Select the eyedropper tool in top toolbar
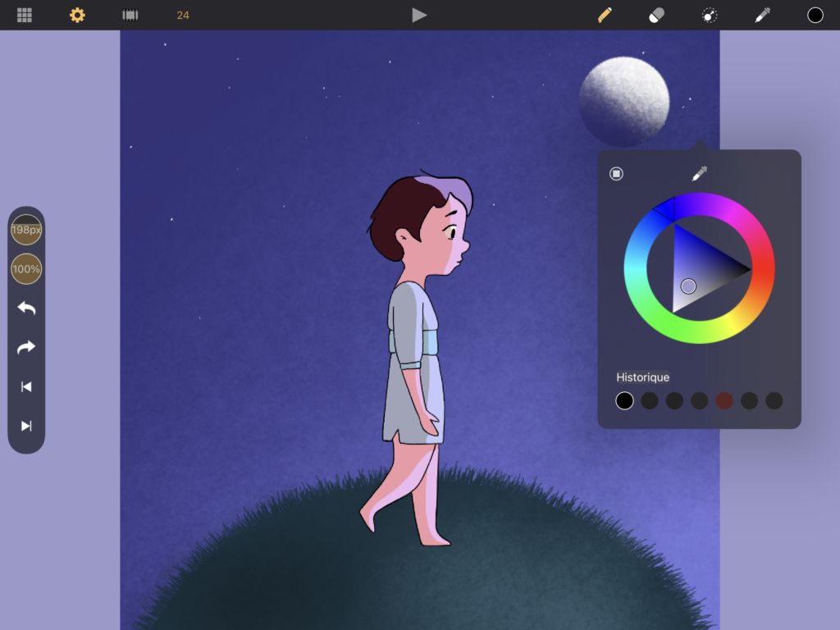Viewport: 840px width, 630px height. point(762,15)
